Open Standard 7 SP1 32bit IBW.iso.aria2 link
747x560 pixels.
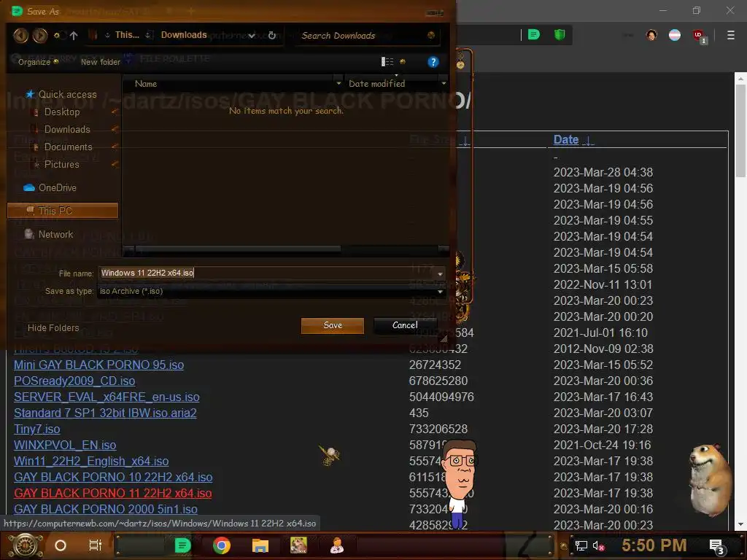105,413
